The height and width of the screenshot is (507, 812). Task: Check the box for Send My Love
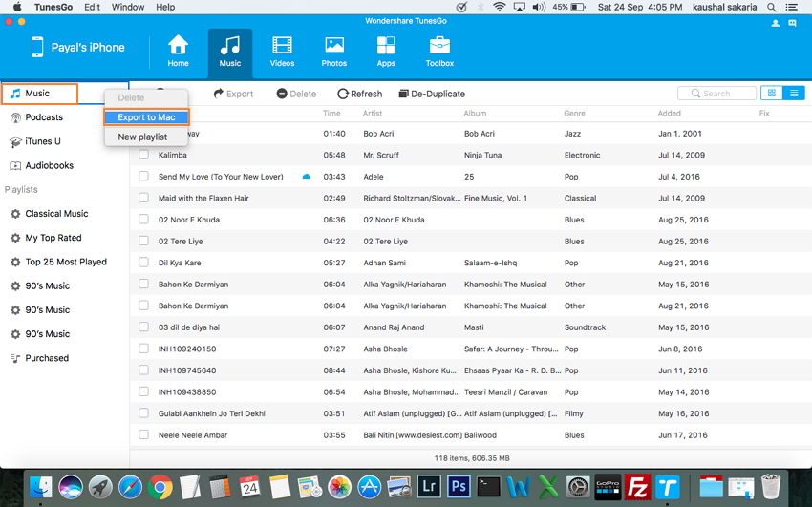[143, 176]
